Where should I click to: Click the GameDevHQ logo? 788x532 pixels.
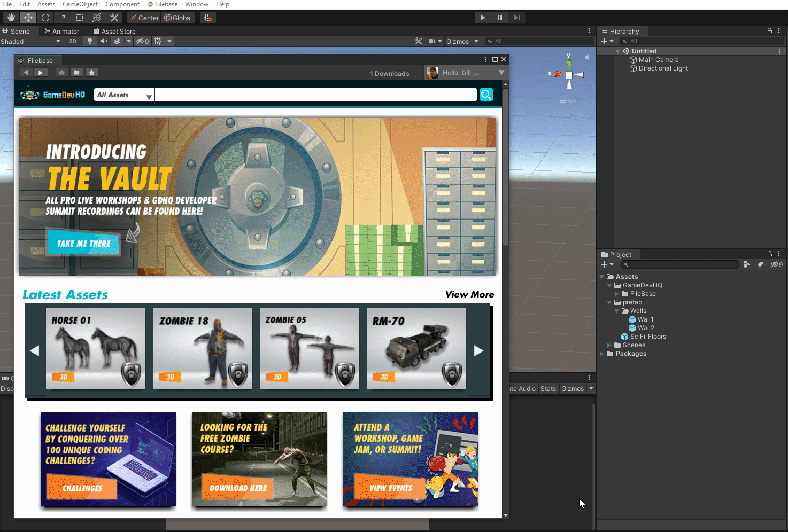click(x=52, y=95)
